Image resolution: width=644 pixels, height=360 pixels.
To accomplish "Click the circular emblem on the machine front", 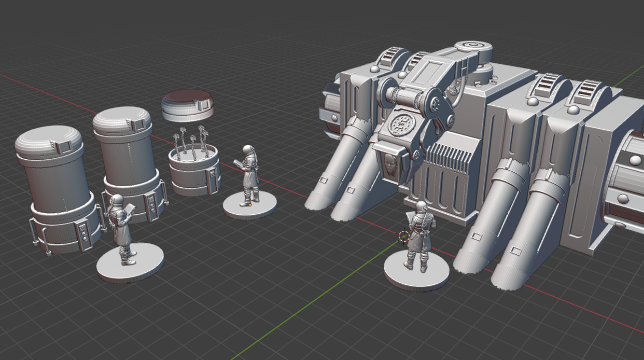I will coord(401,125).
